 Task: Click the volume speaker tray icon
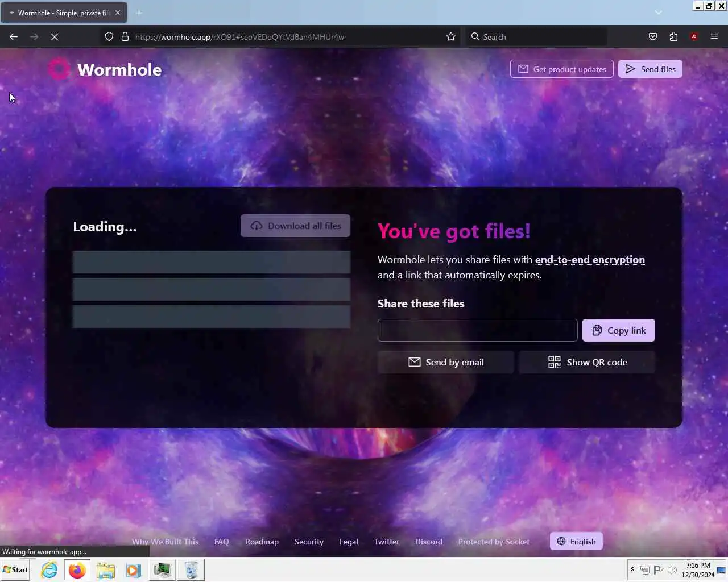coord(672,569)
